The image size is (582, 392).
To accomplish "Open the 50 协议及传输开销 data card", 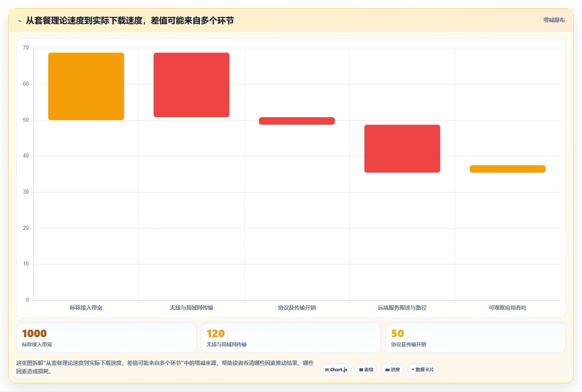I will pyautogui.click(x=476, y=338).
